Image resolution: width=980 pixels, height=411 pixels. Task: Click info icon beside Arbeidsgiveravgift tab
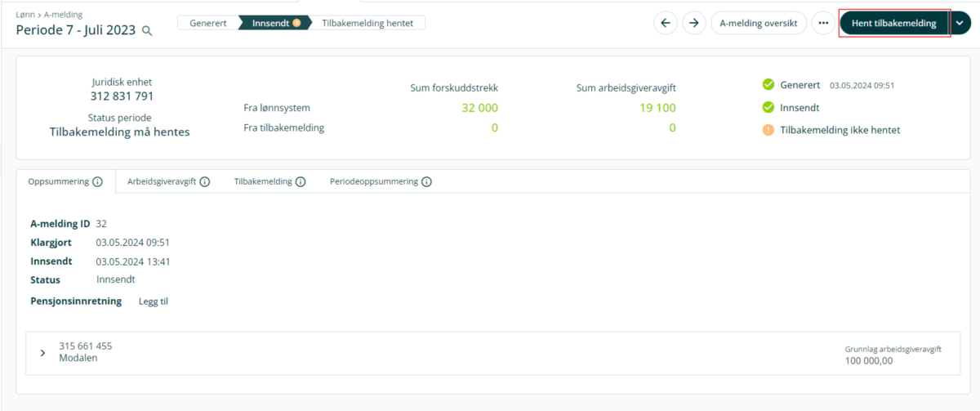(205, 181)
